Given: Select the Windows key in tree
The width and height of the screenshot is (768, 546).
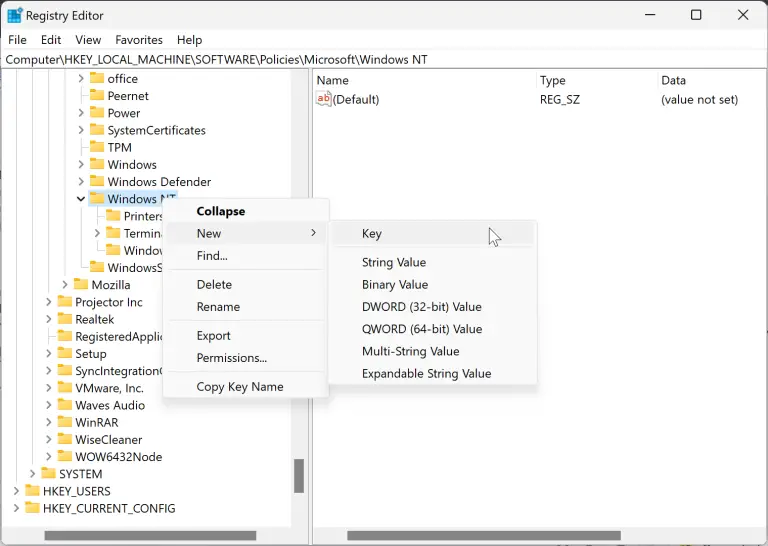Looking at the screenshot, I should click(132, 164).
